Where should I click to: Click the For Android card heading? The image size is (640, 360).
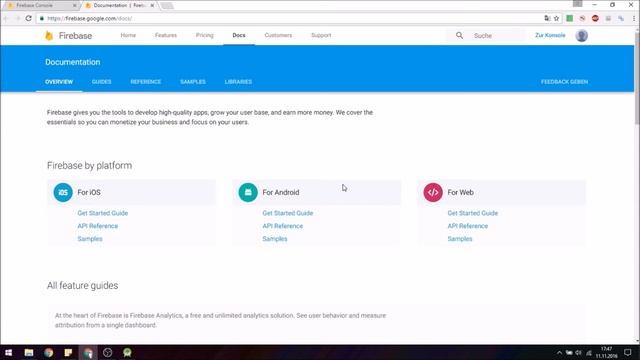281,192
